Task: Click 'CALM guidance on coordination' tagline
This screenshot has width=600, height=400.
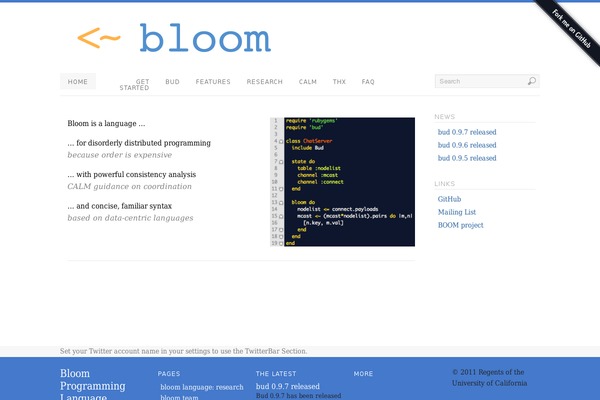Action: pyautogui.click(x=130, y=186)
